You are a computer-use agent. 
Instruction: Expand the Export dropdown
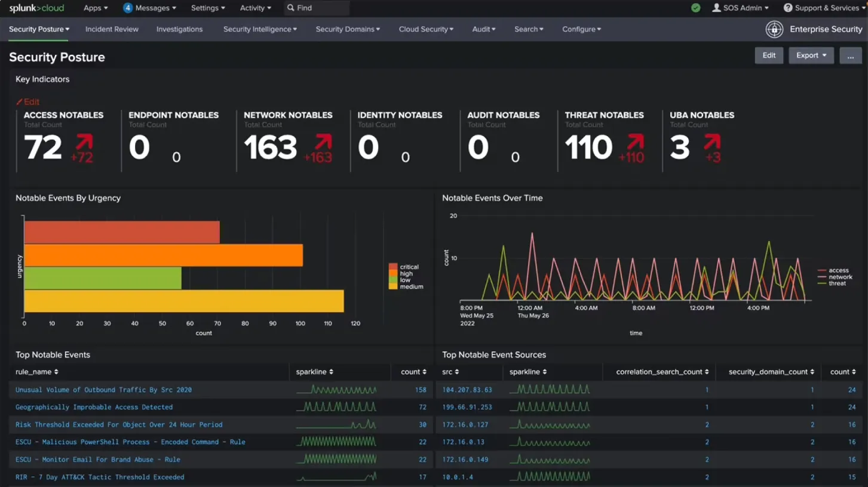pos(811,55)
